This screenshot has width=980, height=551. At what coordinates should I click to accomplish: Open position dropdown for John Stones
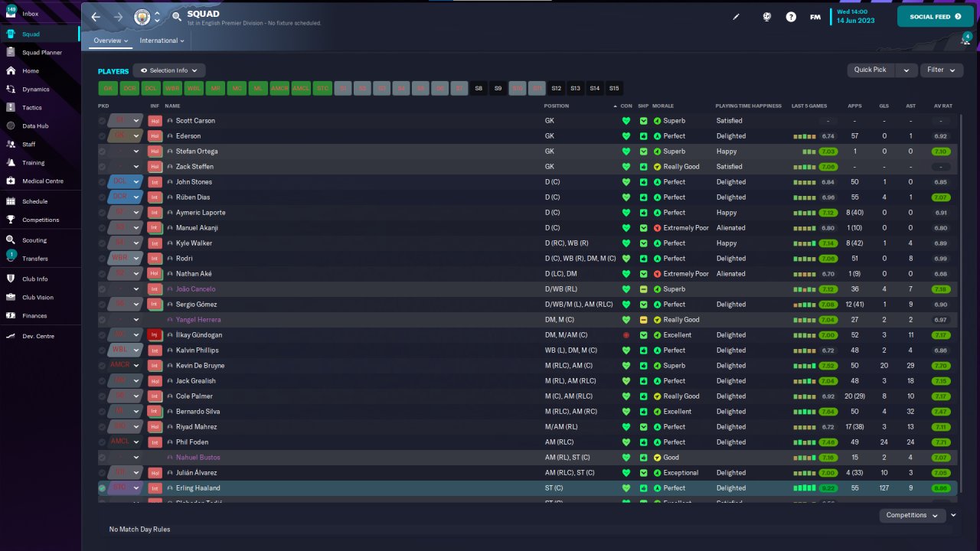point(136,182)
